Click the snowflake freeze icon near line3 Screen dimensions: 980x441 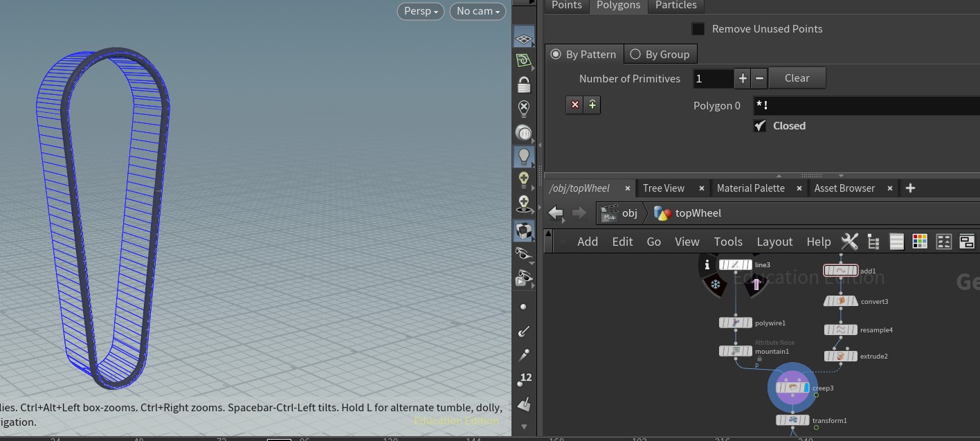click(x=716, y=285)
